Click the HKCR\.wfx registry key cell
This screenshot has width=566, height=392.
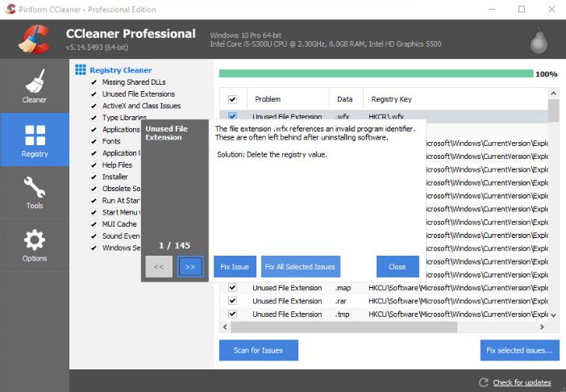point(386,117)
